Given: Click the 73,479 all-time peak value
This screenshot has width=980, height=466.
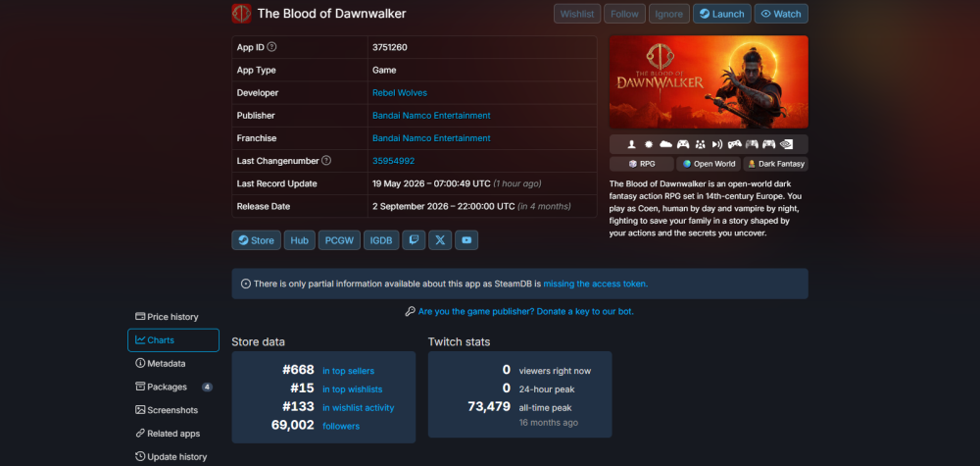Looking at the screenshot, I should tap(489, 406).
